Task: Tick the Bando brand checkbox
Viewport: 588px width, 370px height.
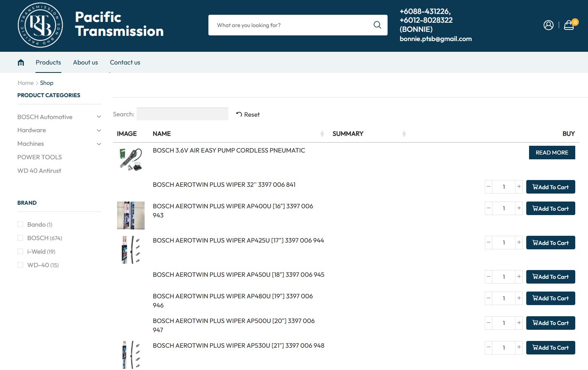Action: tap(20, 225)
